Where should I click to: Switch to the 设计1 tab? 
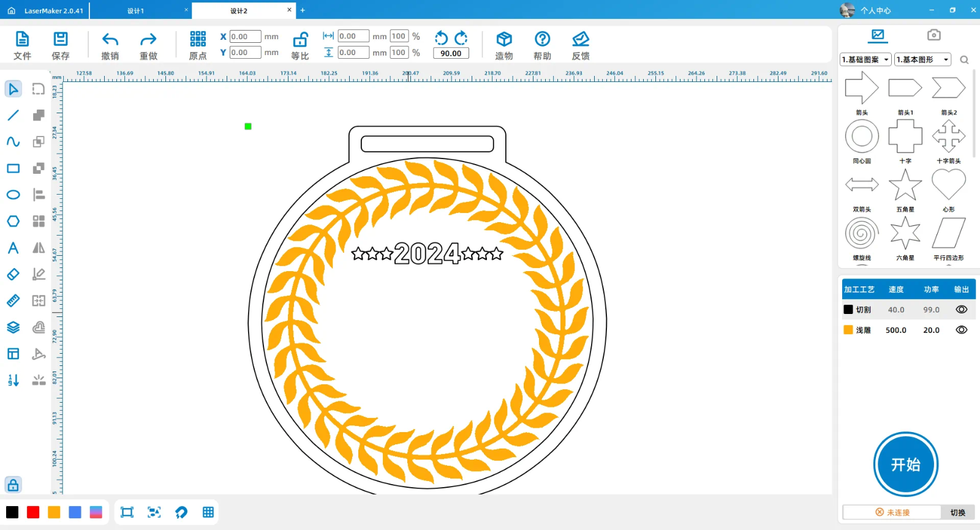[136, 10]
